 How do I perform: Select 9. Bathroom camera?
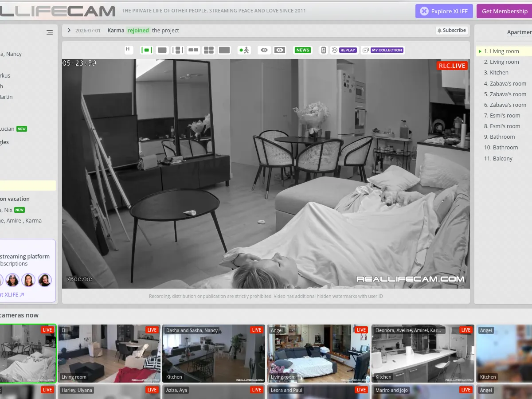click(x=504, y=137)
